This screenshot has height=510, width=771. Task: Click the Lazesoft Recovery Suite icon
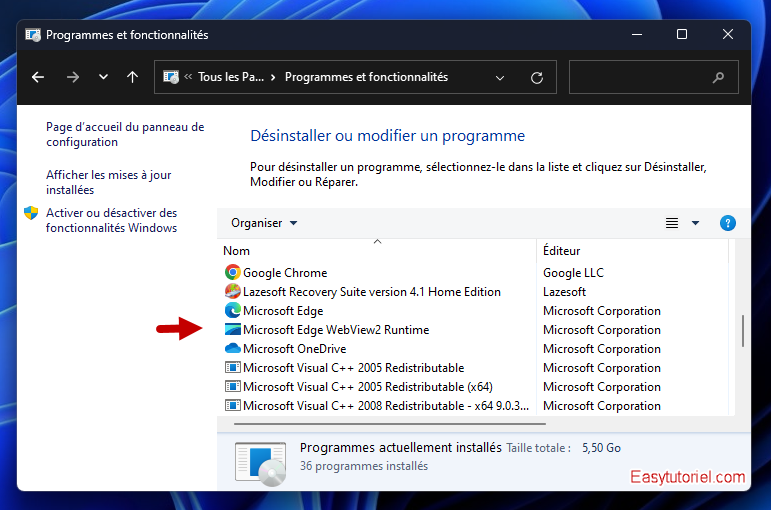point(233,291)
